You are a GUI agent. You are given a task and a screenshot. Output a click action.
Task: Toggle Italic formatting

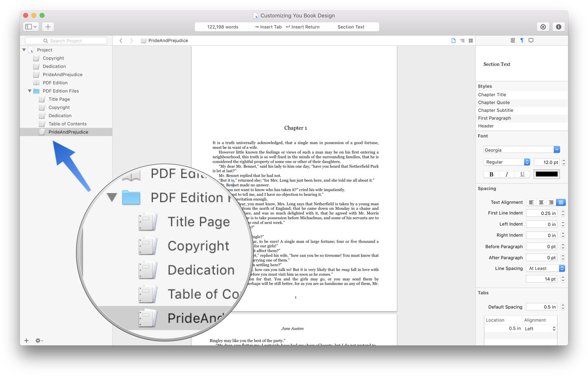tap(507, 174)
